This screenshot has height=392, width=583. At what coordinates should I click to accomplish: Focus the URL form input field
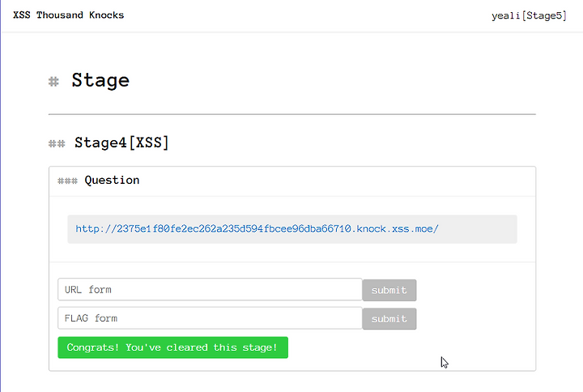click(x=210, y=289)
